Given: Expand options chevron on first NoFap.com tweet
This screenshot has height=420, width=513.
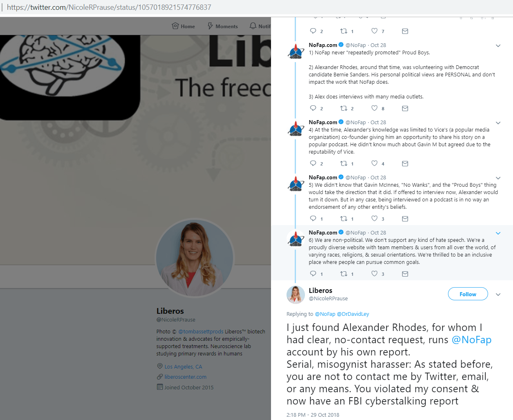Looking at the screenshot, I should 498,46.
